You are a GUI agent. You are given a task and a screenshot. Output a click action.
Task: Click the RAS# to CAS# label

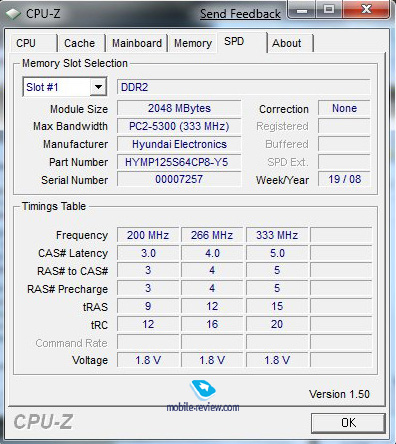72,271
